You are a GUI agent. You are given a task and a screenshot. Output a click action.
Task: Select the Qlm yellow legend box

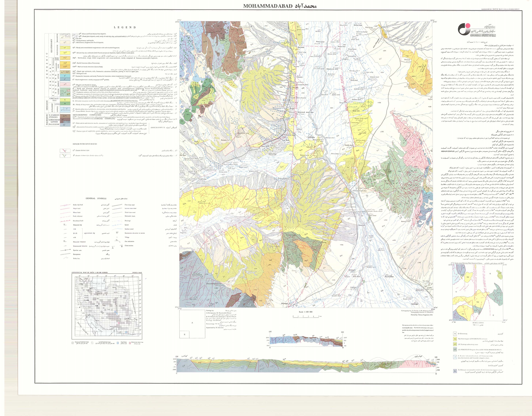click(65, 53)
